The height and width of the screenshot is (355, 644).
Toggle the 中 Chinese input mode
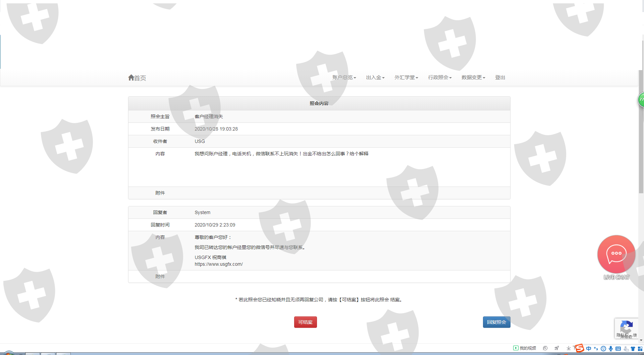coord(589,349)
